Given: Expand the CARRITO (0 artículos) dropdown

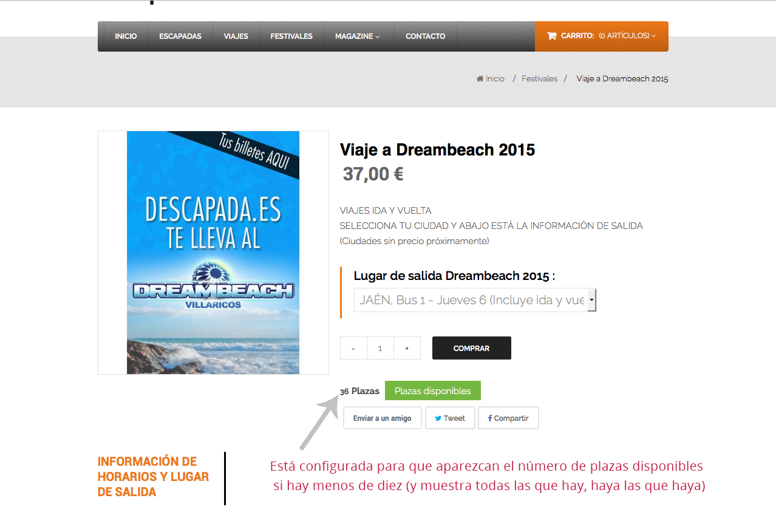Looking at the screenshot, I should tap(602, 36).
